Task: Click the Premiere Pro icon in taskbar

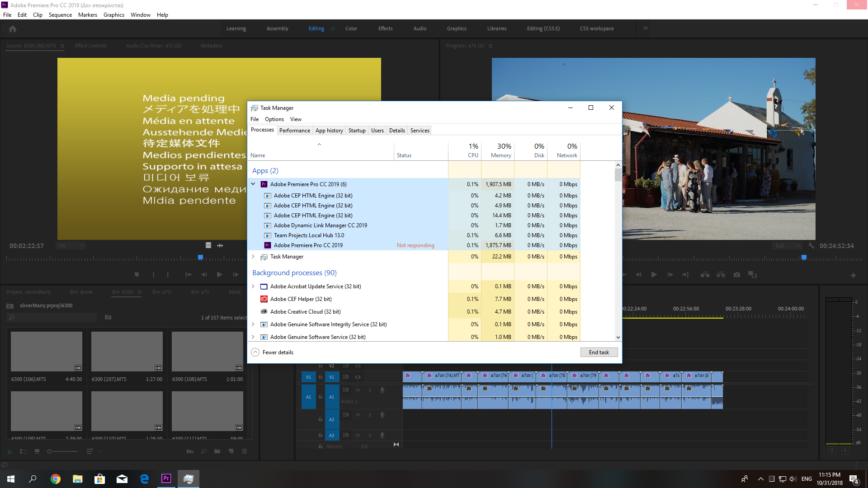Action: pyautogui.click(x=167, y=479)
